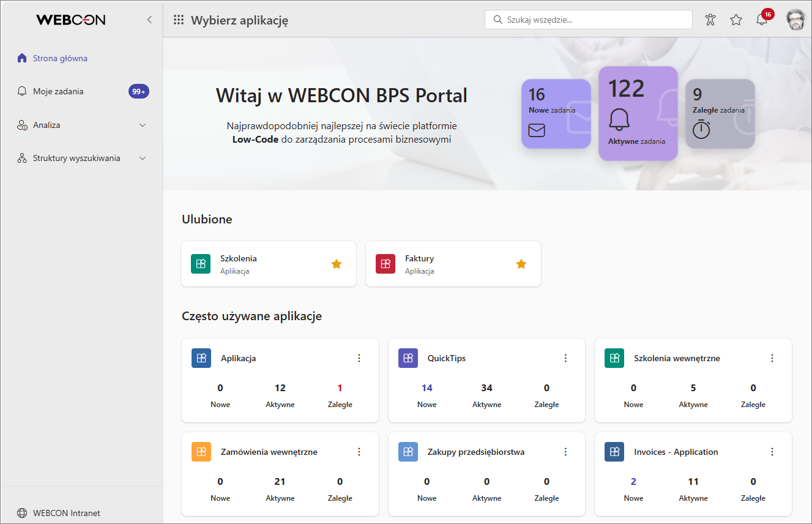This screenshot has height=524, width=812.
Task: Open the three-dot menu on Zakupy przedsiębiorstwa
Action: pos(565,452)
